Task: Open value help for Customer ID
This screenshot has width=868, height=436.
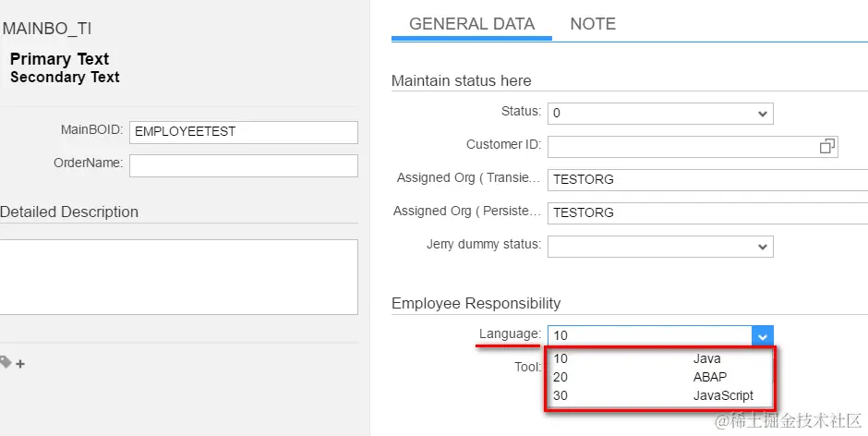Action: [826, 146]
